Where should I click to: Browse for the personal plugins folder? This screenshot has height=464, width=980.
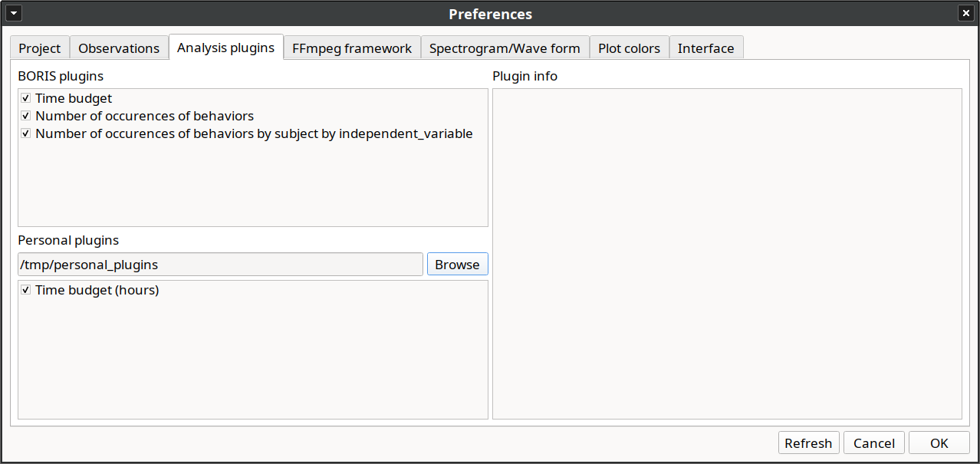(x=457, y=265)
